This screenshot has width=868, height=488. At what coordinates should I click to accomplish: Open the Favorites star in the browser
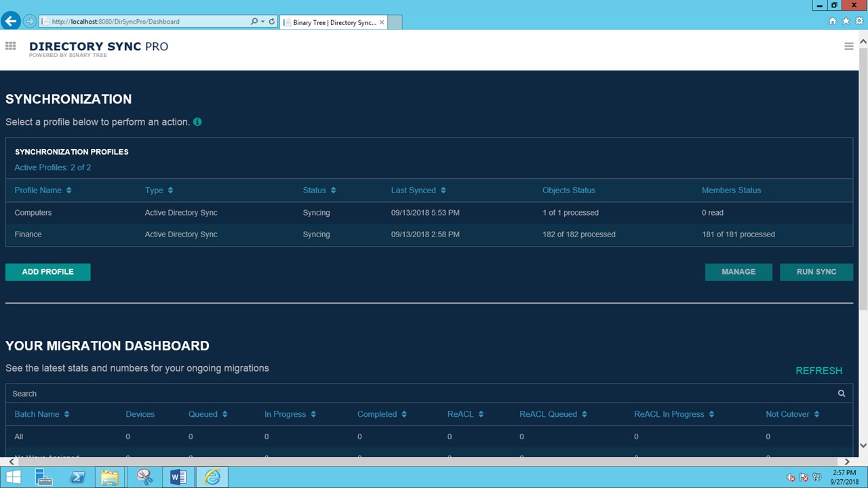(x=846, y=21)
